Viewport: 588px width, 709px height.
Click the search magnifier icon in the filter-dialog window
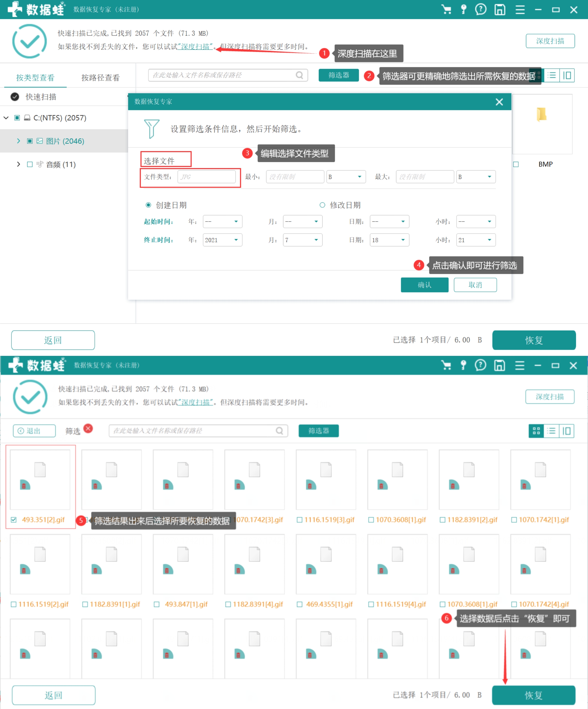tap(299, 75)
